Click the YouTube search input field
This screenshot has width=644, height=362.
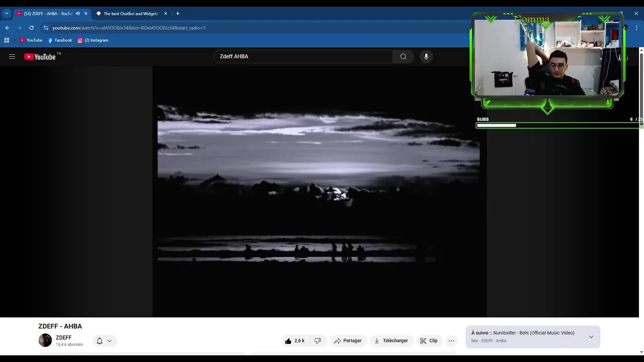click(303, 57)
